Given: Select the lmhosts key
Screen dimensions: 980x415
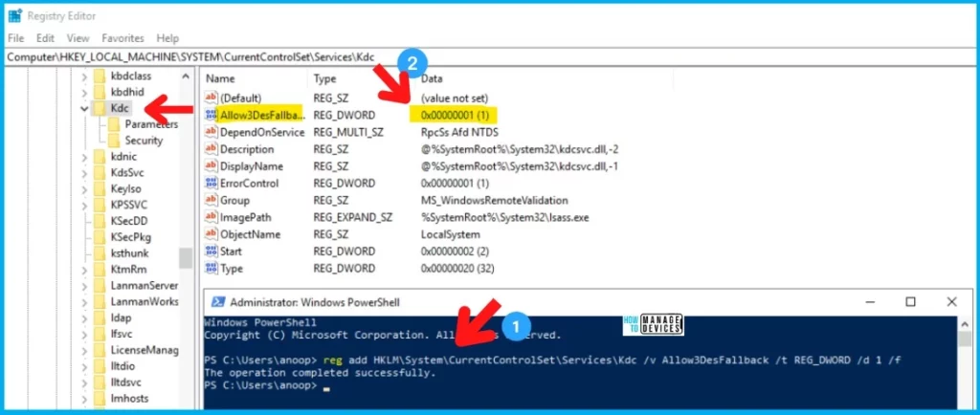Looking at the screenshot, I should tap(129, 398).
